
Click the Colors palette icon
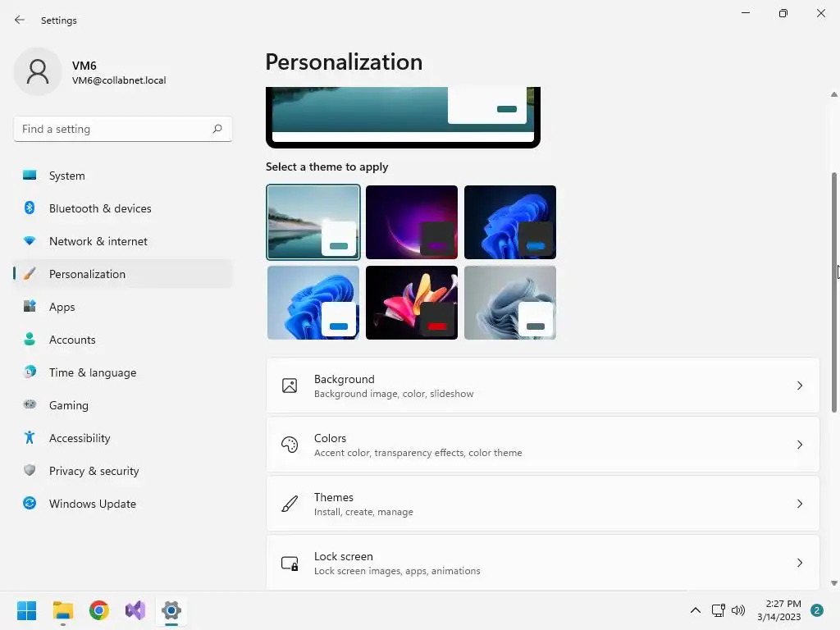pyautogui.click(x=290, y=445)
